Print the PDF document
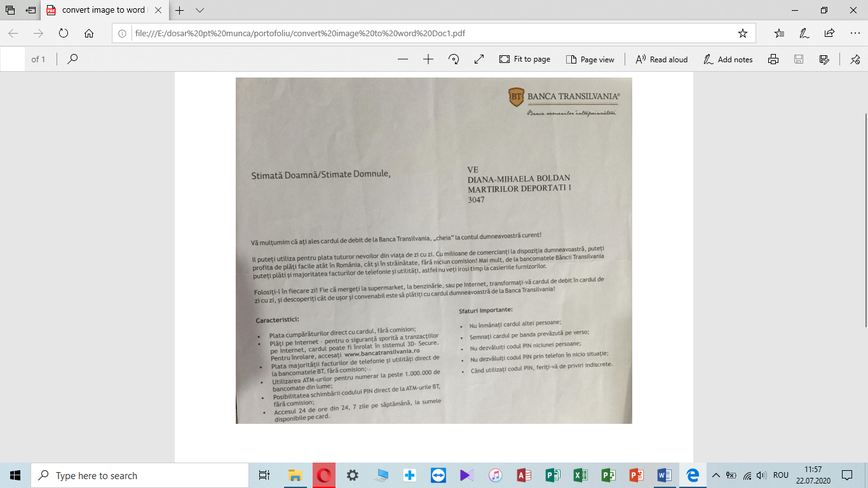 point(773,59)
